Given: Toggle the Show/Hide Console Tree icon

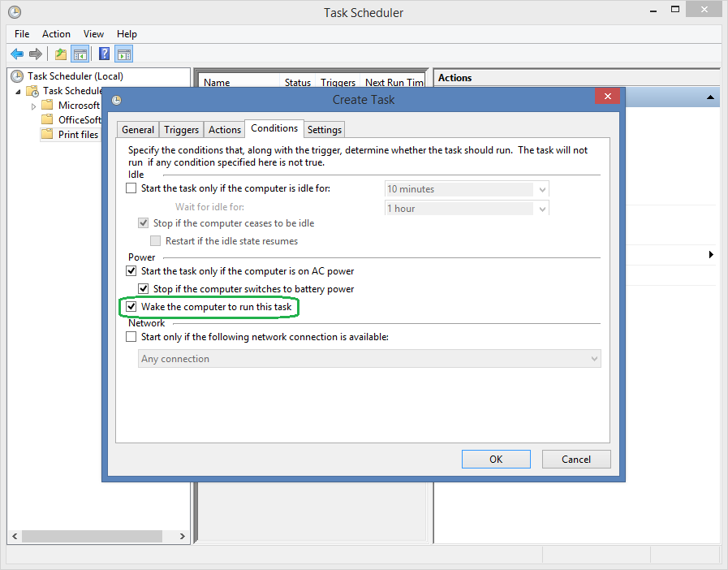Looking at the screenshot, I should point(80,54).
